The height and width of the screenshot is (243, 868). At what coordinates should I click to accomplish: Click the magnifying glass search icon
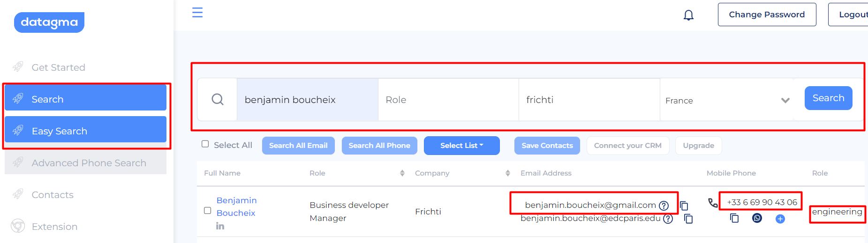point(218,99)
